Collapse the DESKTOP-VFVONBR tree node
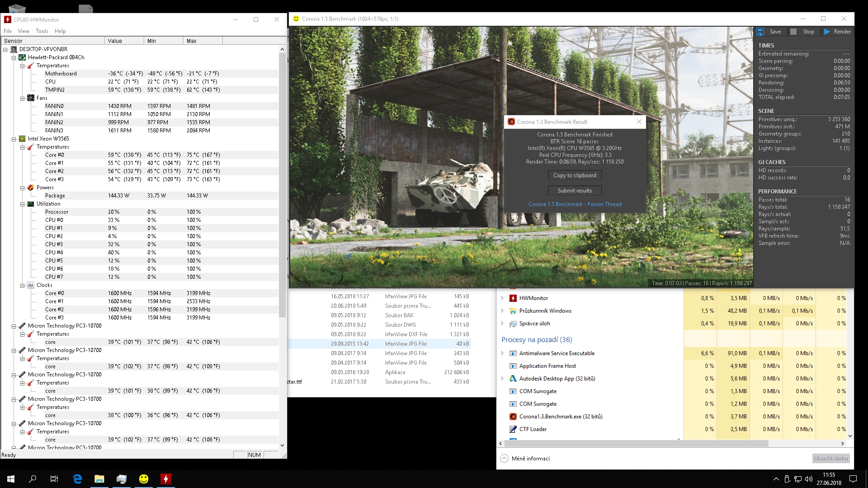 coord(5,49)
